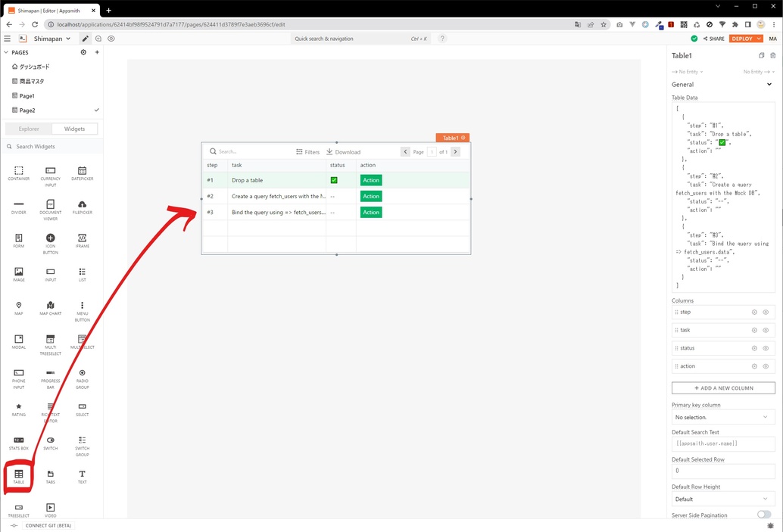Add a new page plus icon
783x532 pixels.
(97, 52)
